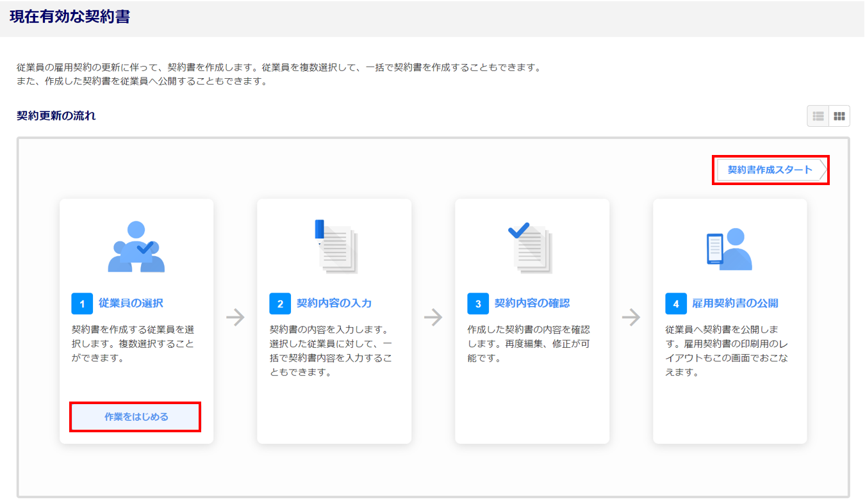
Task: Click the arrow between steps 1 and 2
Action: 235,318
